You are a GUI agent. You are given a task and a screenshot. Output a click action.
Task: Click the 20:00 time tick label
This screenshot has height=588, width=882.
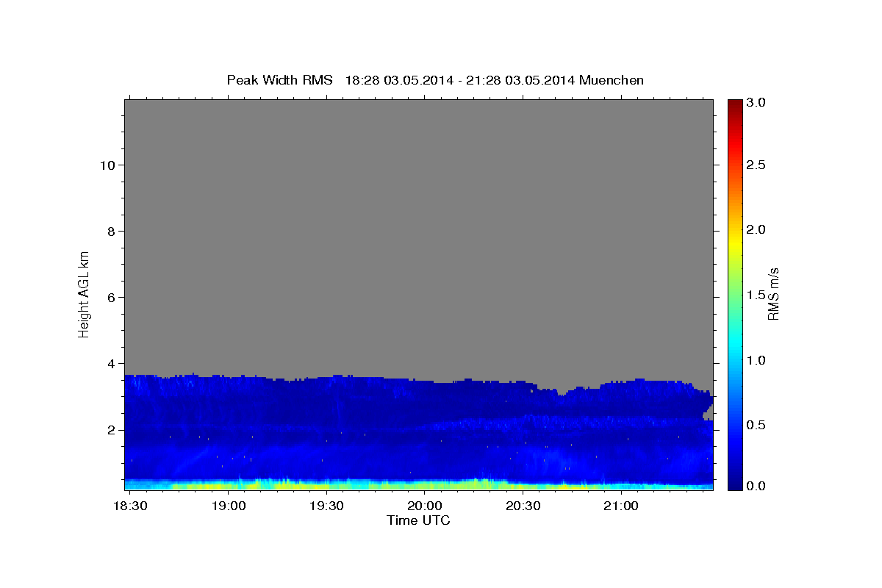click(425, 506)
